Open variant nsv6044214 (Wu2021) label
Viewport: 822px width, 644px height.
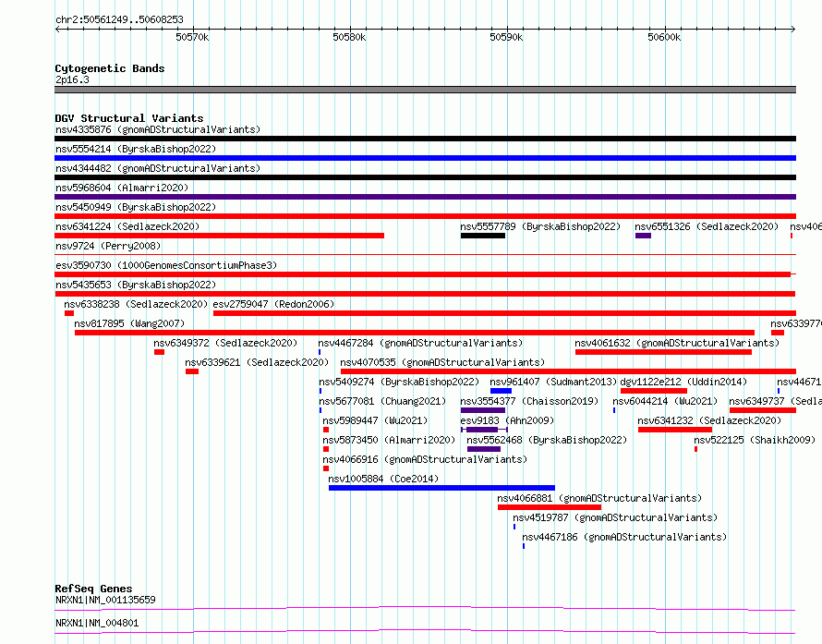click(665, 401)
